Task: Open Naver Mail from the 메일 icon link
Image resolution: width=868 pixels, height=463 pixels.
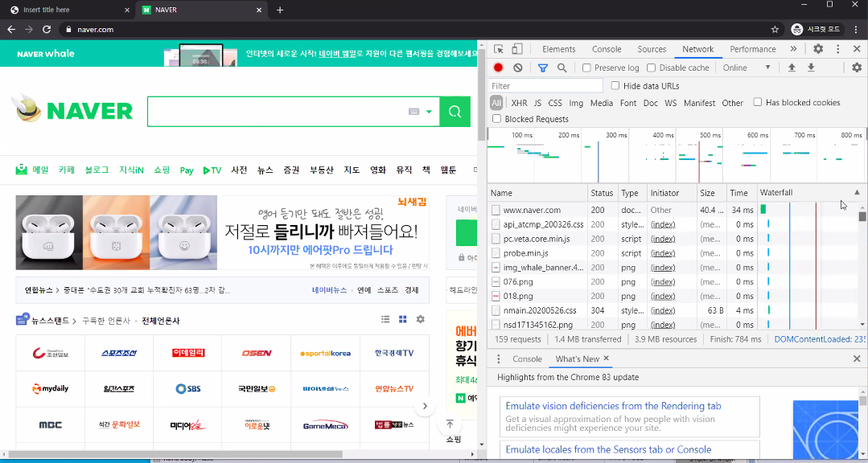Action: click(32, 170)
